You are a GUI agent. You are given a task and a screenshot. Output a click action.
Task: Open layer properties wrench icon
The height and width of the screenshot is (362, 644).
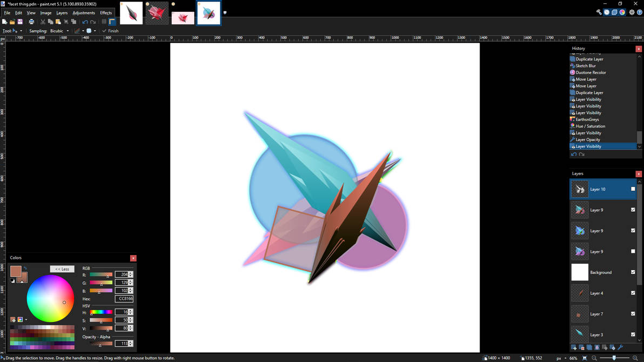coord(620,347)
